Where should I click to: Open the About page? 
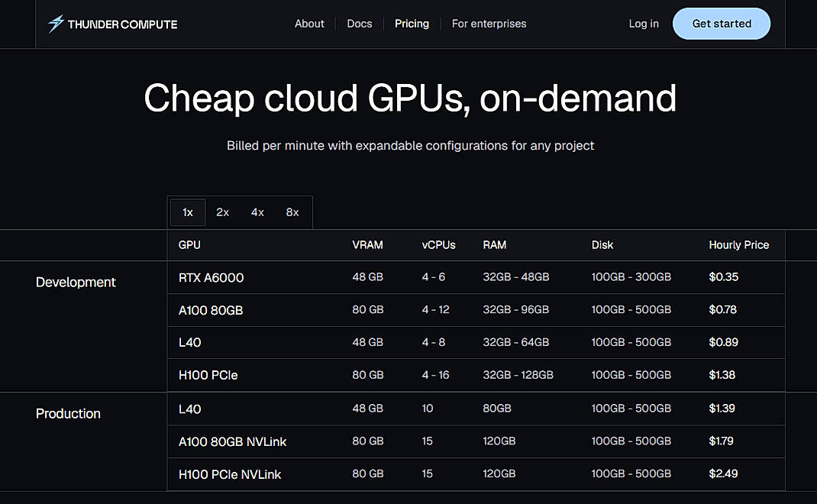(309, 24)
